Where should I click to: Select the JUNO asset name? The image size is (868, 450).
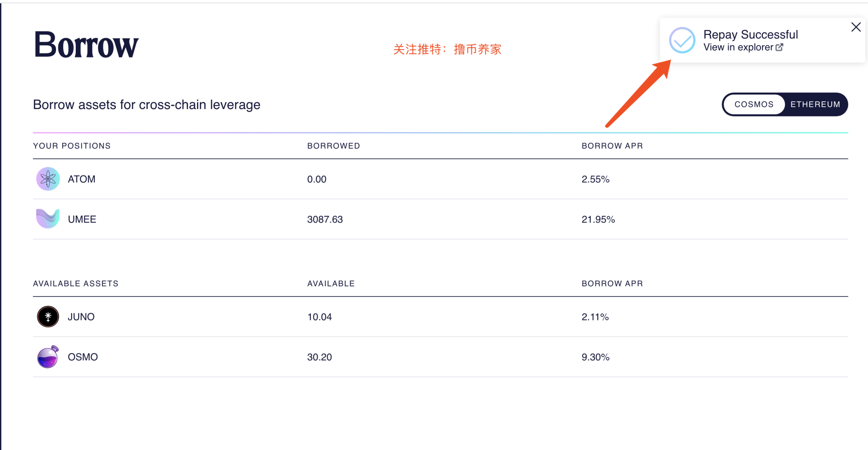pyautogui.click(x=81, y=317)
